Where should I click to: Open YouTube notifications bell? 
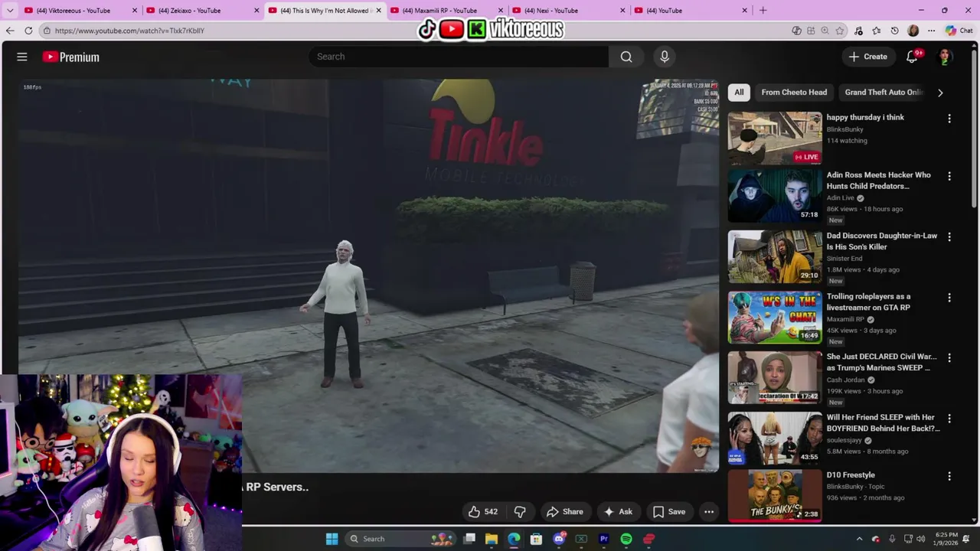click(912, 57)
